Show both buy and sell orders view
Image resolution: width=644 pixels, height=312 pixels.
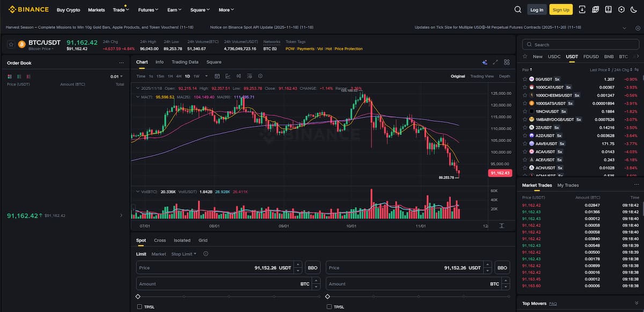pos(9,77)
